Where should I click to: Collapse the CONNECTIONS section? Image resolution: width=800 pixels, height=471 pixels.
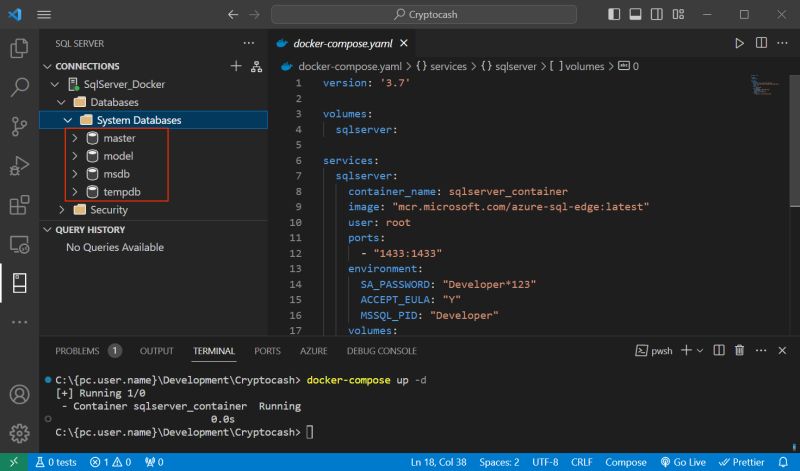coord(47,66)
